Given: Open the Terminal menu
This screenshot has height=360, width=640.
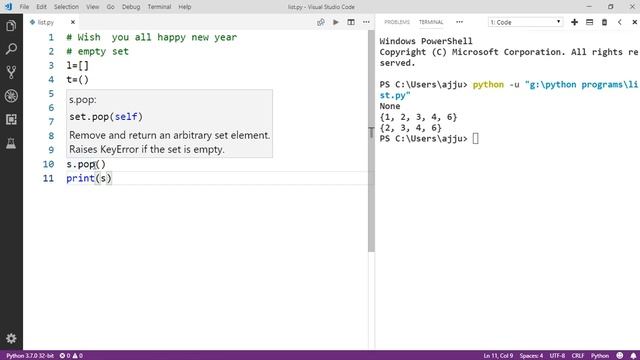Looking at the screenshot, I should 159,7.
